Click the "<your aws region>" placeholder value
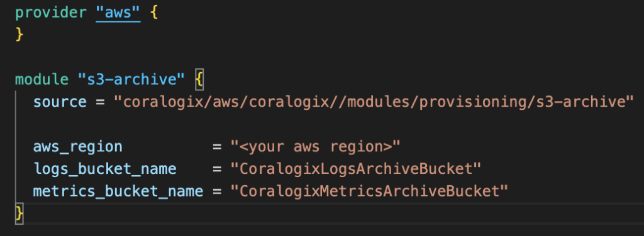Viewport: 644px width, 236px height. point(314,146)
